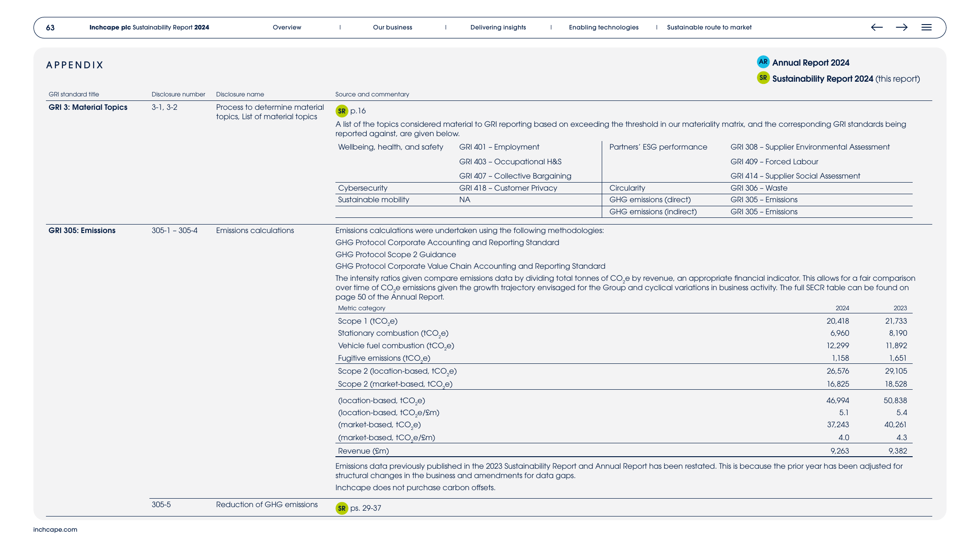The height and width of the screenshot is (554, 980).
Task: Go to next page with right arrow
Action: coord(901,27)
